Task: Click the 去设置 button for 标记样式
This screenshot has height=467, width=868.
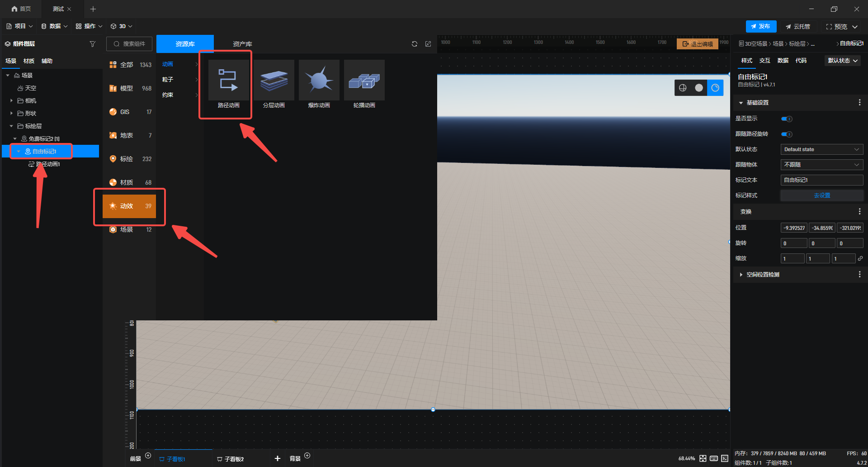Action: coord(821,195)
